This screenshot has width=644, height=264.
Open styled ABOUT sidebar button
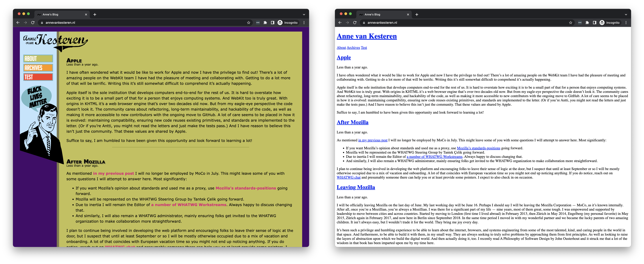click(x=38, y=58)
